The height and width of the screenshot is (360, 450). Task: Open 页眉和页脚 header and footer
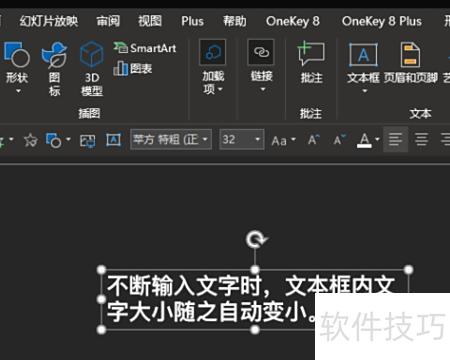click(410, 63)
